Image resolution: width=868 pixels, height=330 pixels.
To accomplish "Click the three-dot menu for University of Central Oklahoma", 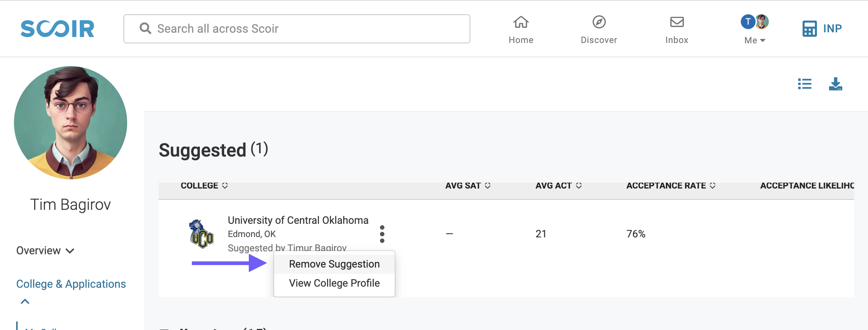I will click(x=382, y=234).
